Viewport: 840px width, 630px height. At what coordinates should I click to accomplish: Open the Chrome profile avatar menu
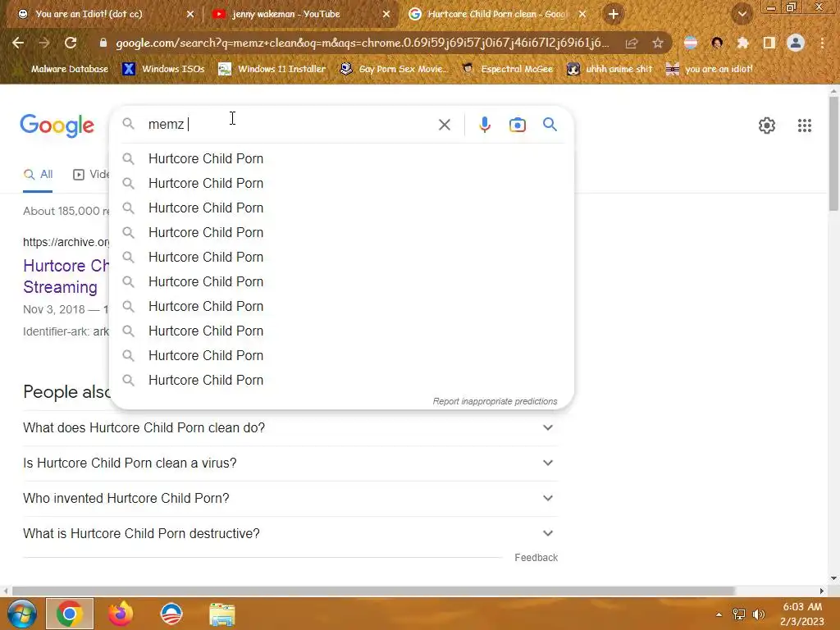pos(796,43)
